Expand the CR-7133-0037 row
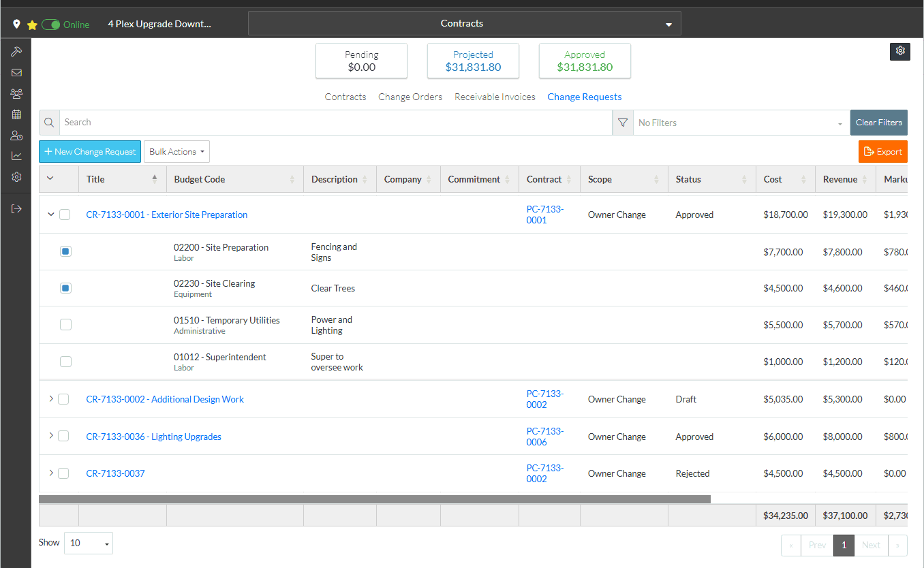Viewport: 924px width, 568px height. coord(51,473)
